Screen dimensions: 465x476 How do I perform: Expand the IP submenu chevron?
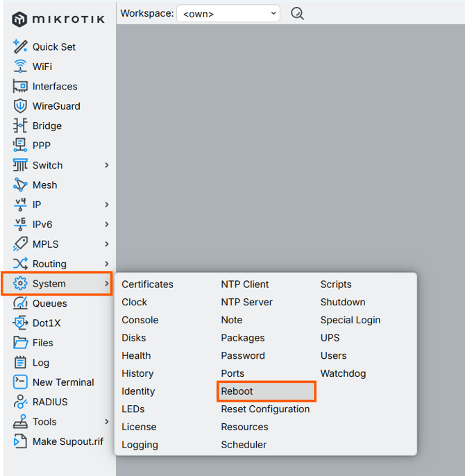pyautogui.click(x=107, y=205)
